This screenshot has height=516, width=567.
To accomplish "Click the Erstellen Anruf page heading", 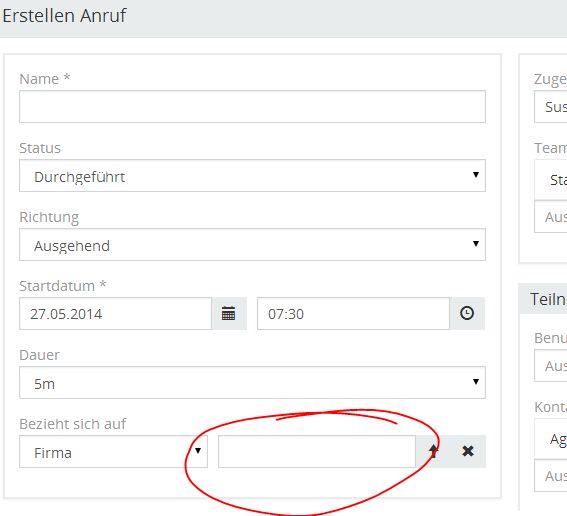I will click(x=64, y=16).
